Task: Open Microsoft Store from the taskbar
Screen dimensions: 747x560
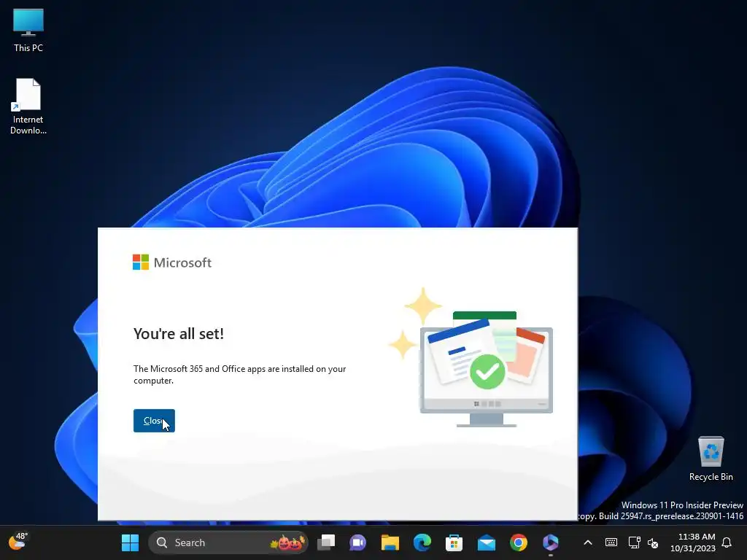Action: tap(454, 542)
